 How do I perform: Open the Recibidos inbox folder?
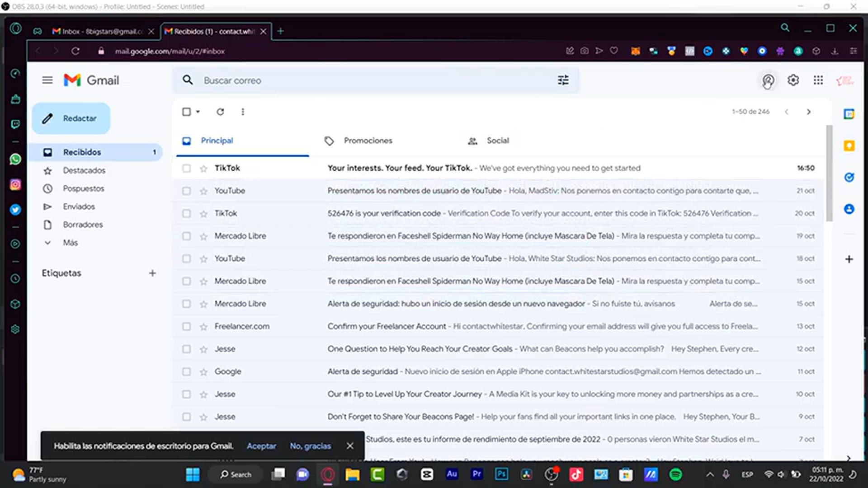point(96,152)
